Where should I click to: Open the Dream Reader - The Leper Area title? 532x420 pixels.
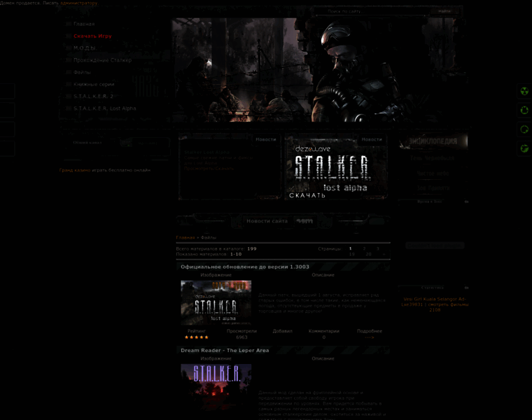225,351
